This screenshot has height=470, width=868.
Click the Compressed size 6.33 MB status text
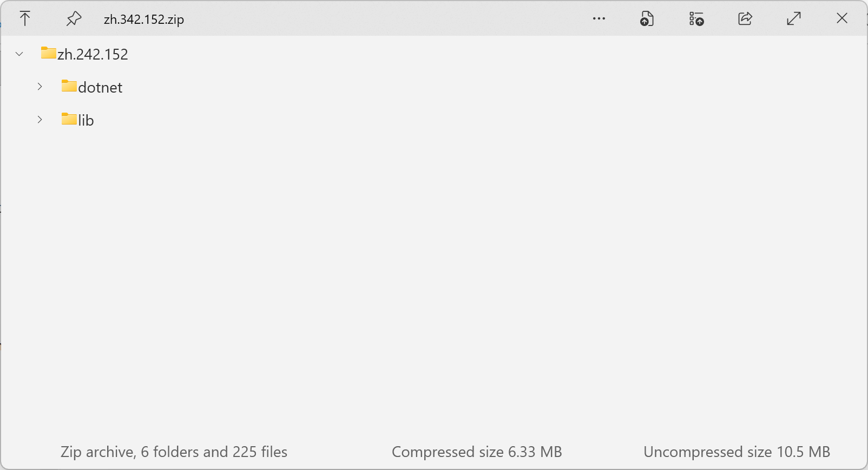(x=477, y=452)
